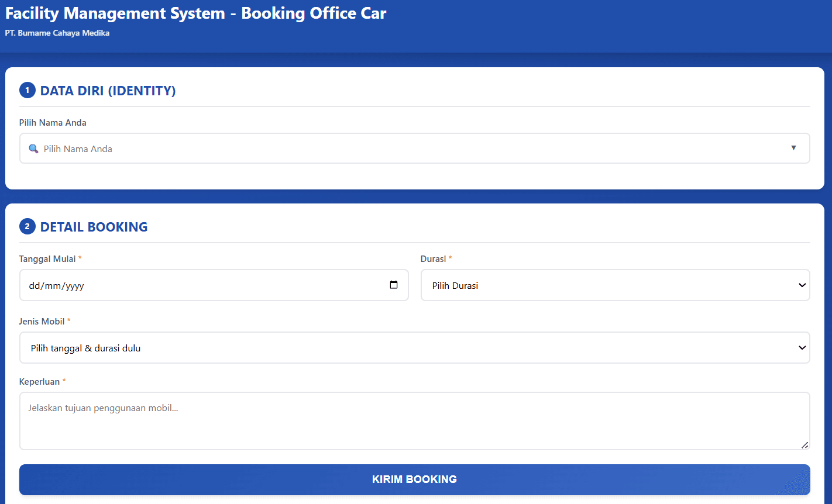Click the Pilih Nama Anda field label
The image size is (832, 504).
pos(53,123)
